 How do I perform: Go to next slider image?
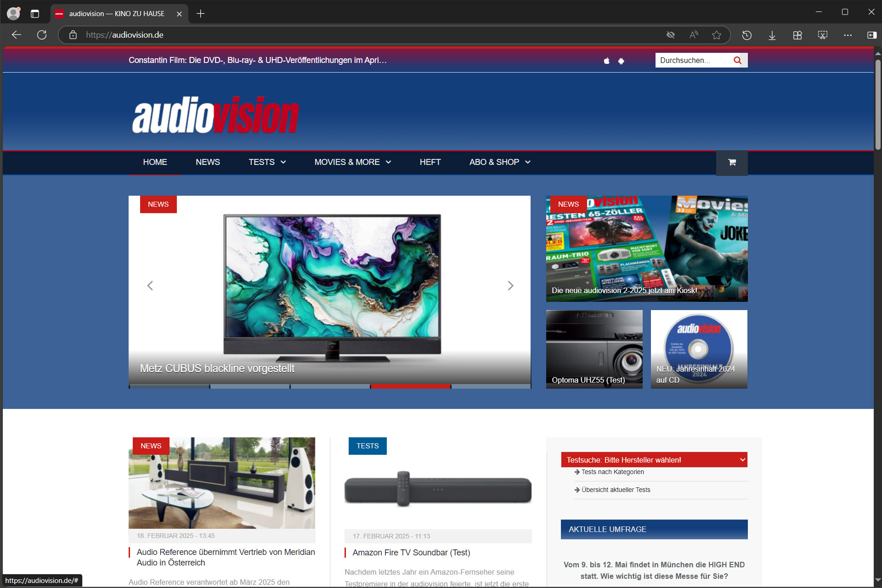(x=510, y=286)
